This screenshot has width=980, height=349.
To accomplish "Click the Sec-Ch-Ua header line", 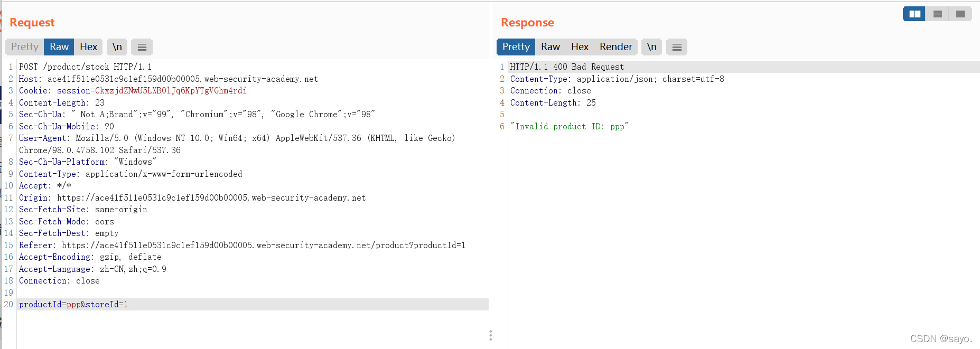I will [x=197, y=115].
